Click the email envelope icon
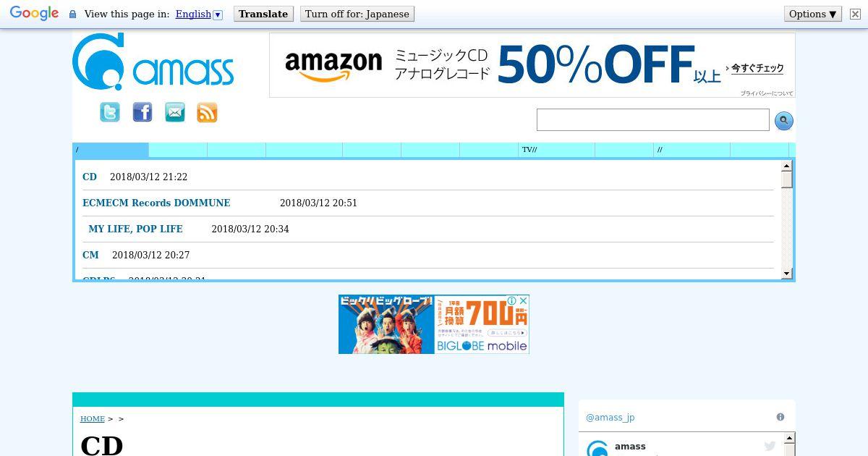 tap(175, 112)
